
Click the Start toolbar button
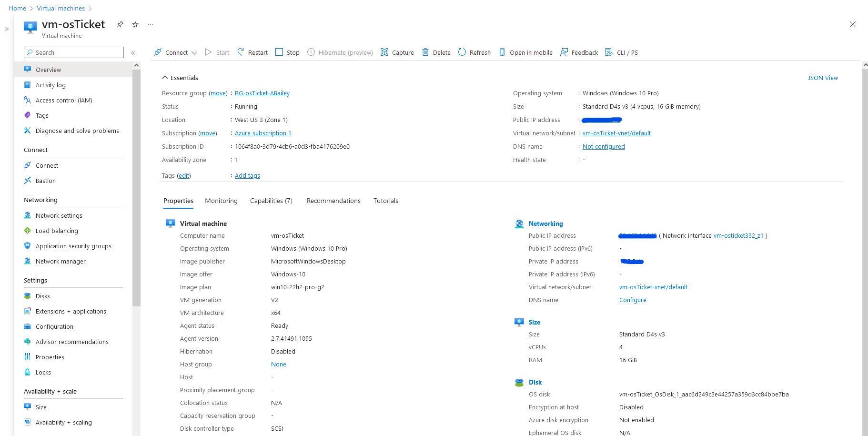click(217, 52)
